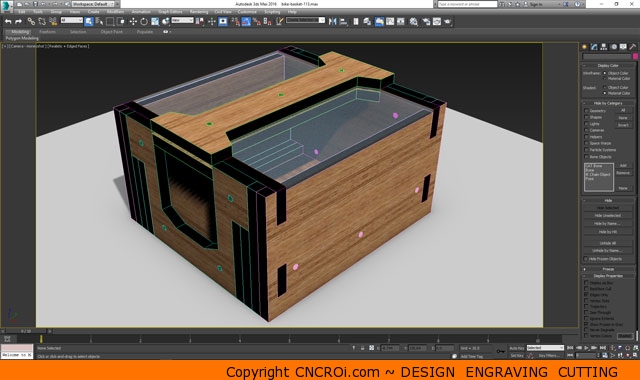Check Lights in Hide by Category
Screen dimensions: 640x380
[x=587, y=124]
